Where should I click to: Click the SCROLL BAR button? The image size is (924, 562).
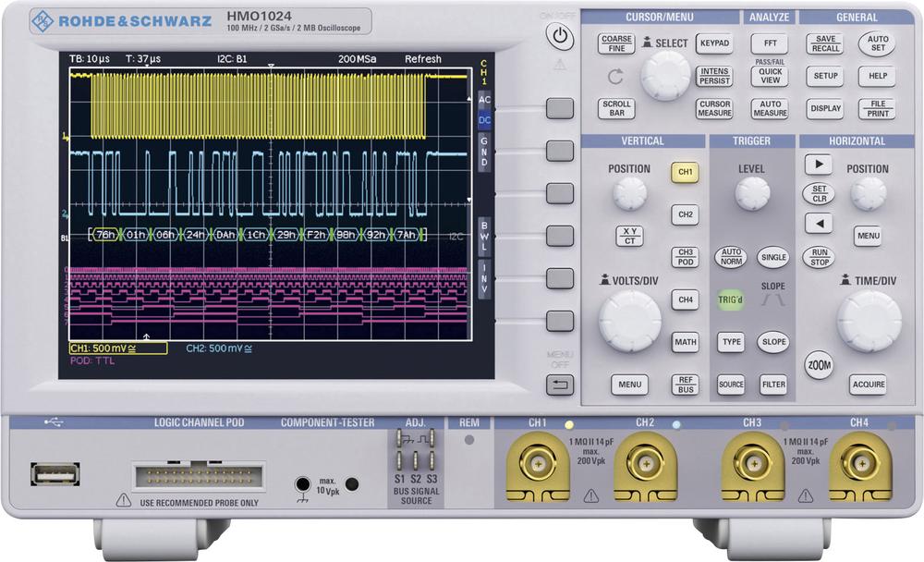coord(616,108)
